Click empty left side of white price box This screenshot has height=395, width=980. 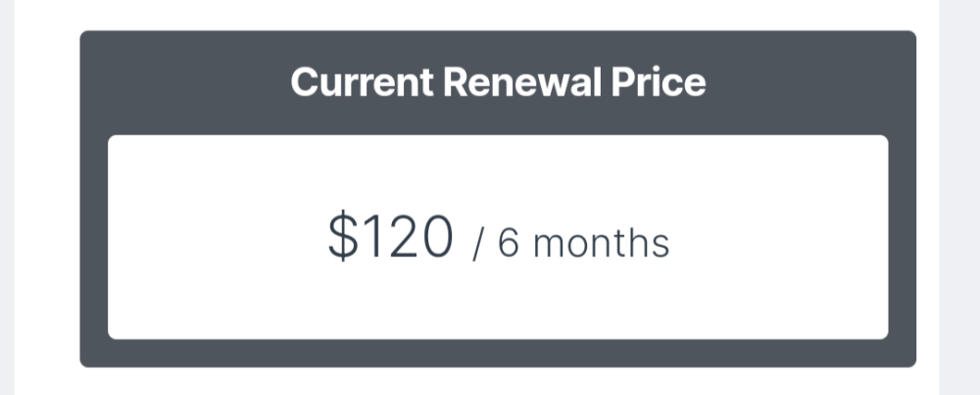pyautogui.click(x=196, y=237)
